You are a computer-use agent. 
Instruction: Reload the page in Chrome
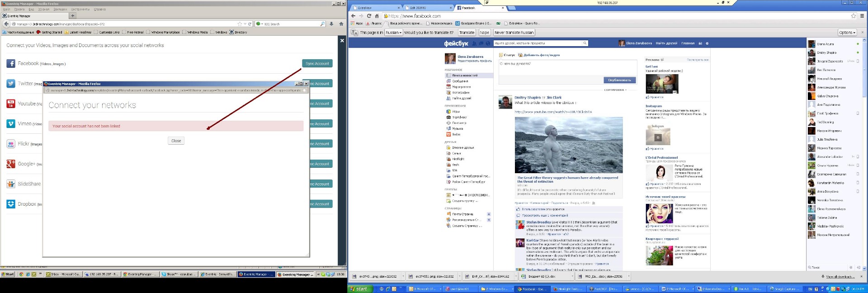pos(369,16)
